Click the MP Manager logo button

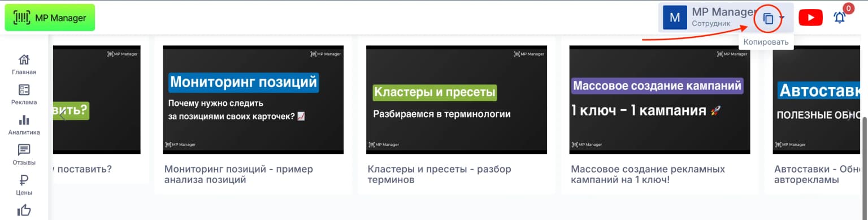50,18
